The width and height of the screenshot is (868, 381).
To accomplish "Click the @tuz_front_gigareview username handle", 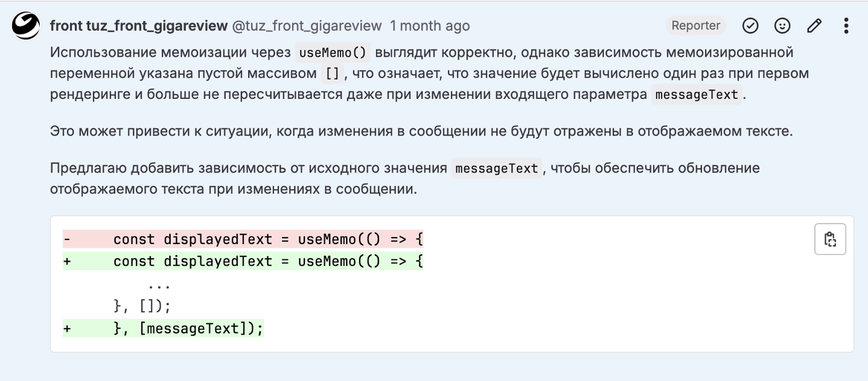I will click(307, 26).
